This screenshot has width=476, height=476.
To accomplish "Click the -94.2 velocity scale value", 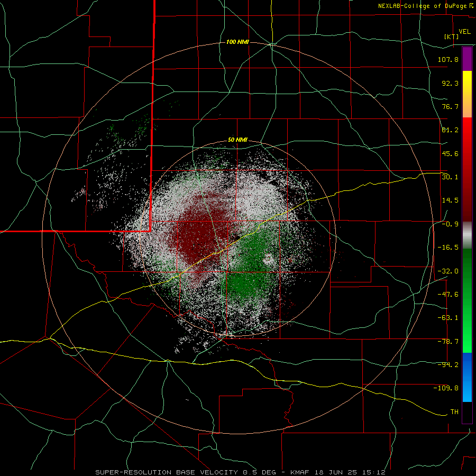I will 448,365.
